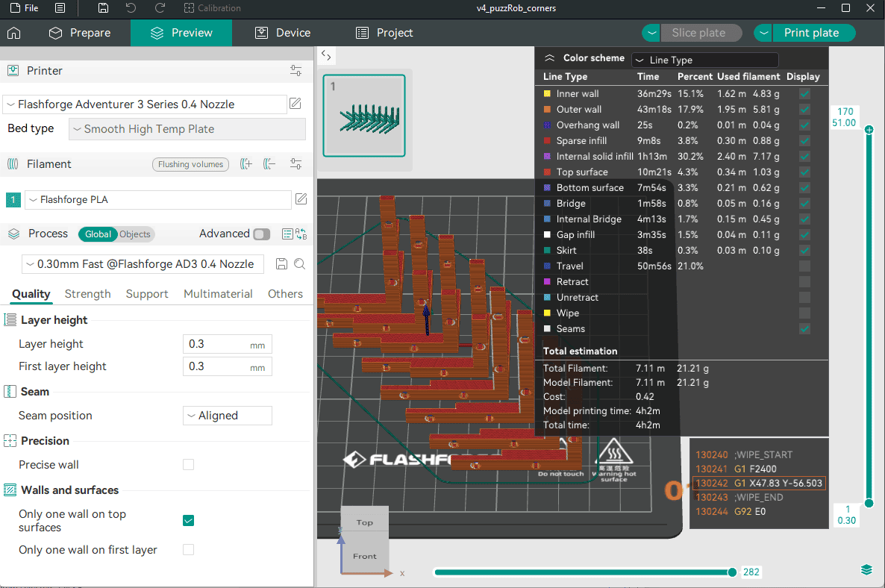Edit the printer preset pencil icon

tap(295, 103)
